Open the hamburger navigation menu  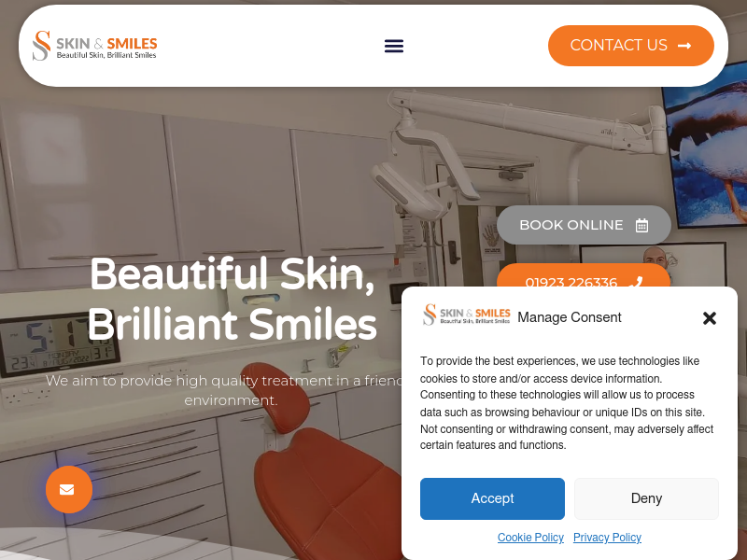pyautogui.click(x=393, y=46)
